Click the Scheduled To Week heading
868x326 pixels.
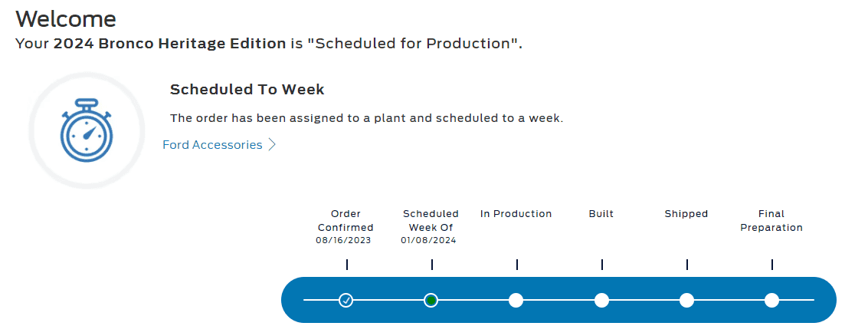tap(247, 89)
